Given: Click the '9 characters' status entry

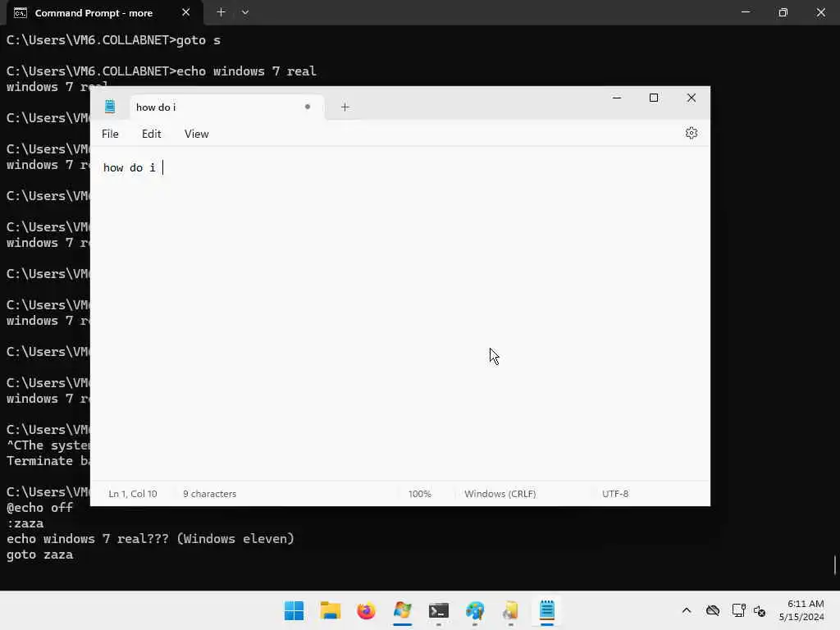Looking at the screenshot, I should 209,493.
